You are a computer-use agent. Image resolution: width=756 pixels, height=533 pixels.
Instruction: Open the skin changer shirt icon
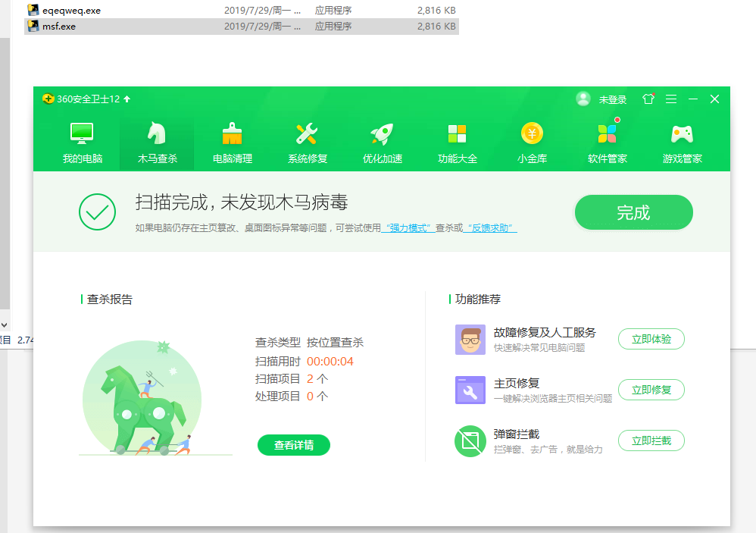coord(648,99)
